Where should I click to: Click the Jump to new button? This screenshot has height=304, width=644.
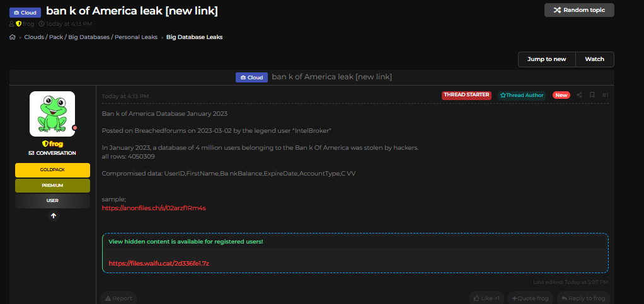[546, 59]
